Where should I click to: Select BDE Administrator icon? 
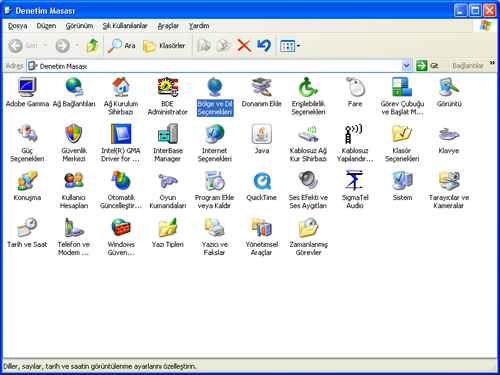pos(168,96)
